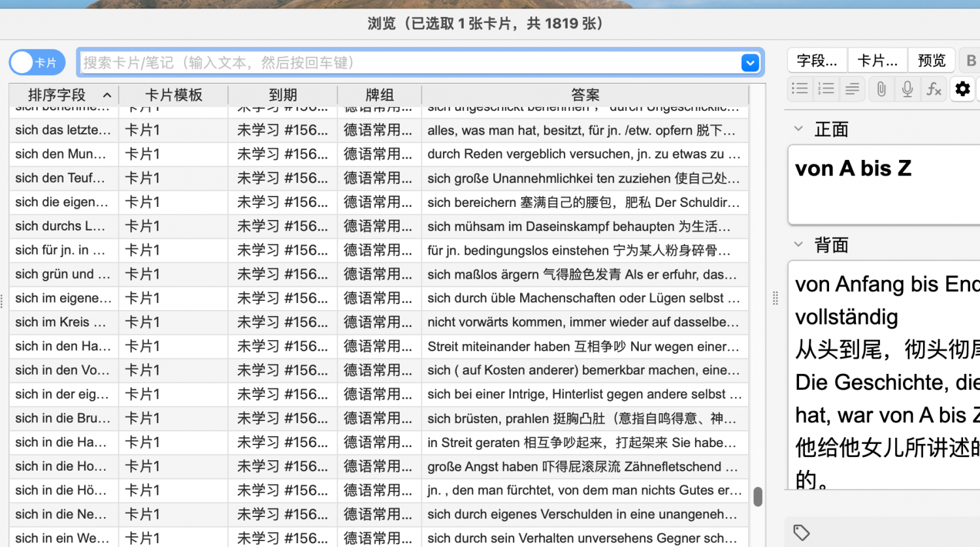Click the sort direction arrow on 排序字段
Image resolution: width=980 pixels, height=547 pixels.
pyautogui.click(x=107, y=95)
